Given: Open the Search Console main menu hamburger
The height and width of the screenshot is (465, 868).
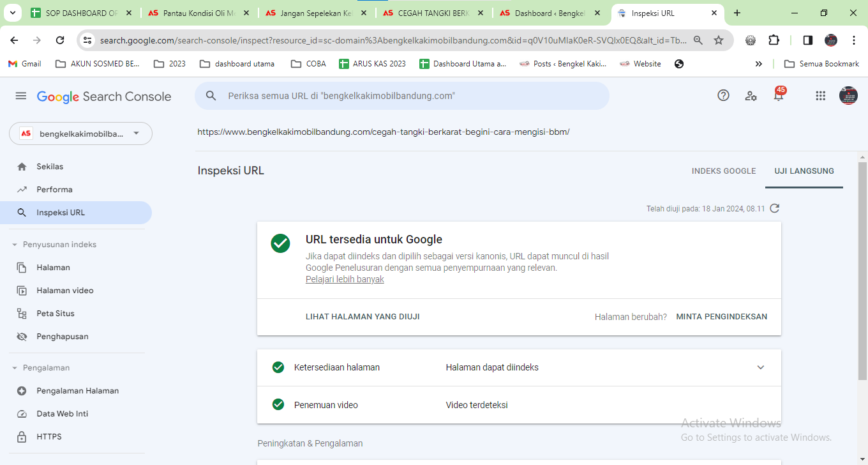Looking at the screenshot, I should point(21,96).
